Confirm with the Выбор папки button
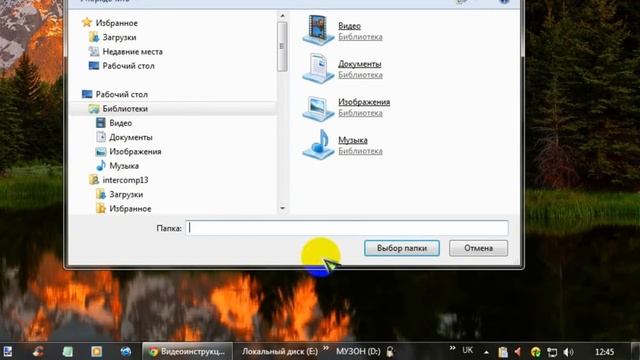 [x=402, y=248]
